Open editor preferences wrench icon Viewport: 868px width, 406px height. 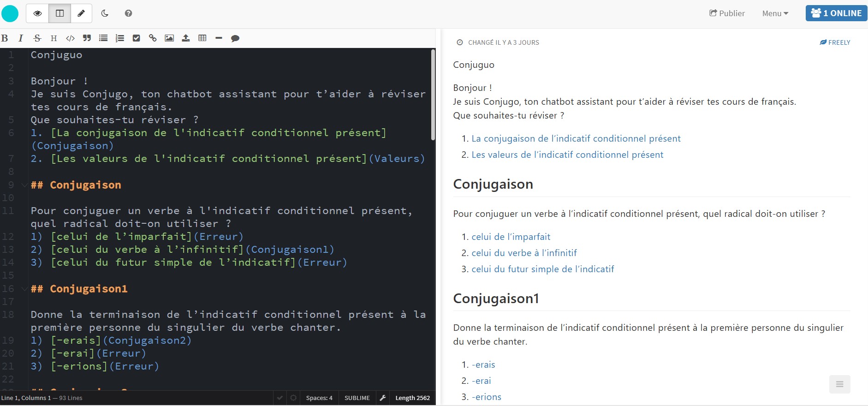(382, 398)
